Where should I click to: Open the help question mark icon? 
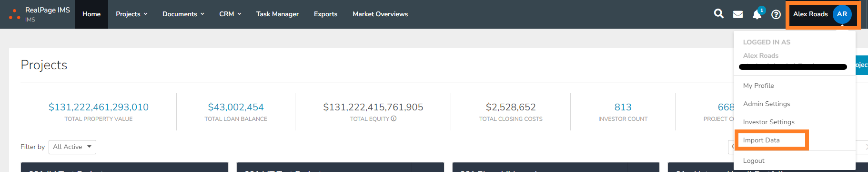(776, 14)
